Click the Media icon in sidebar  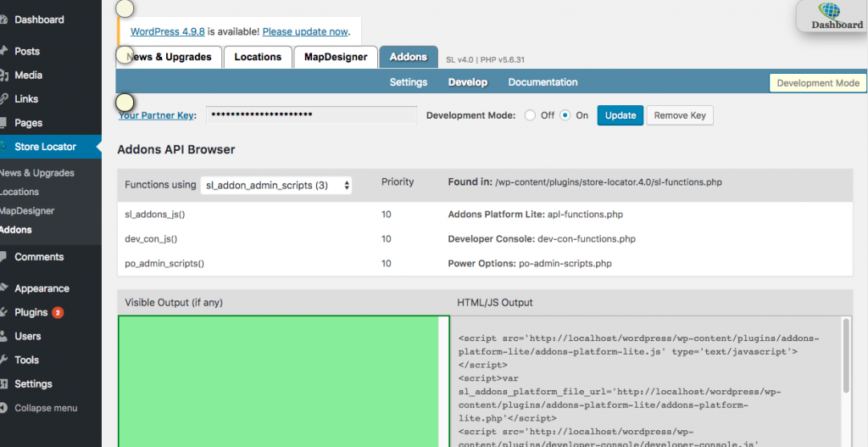click(4, 75)
